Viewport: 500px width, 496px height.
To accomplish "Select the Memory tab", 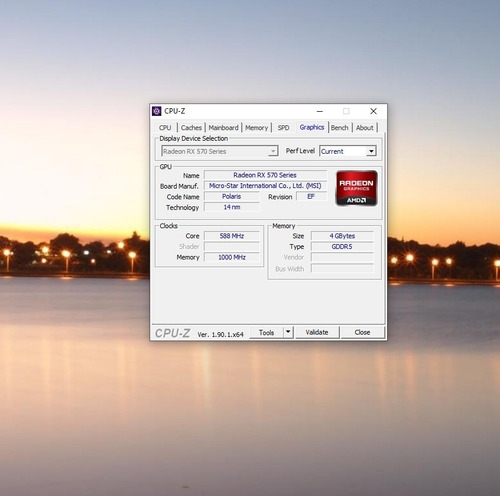I will 257,128.
